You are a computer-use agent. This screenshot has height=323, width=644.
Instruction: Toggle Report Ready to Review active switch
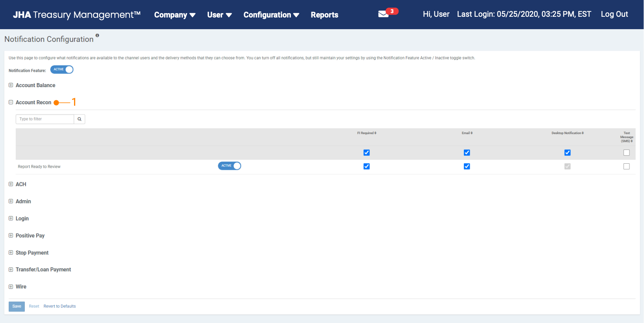tap(229, 166)
